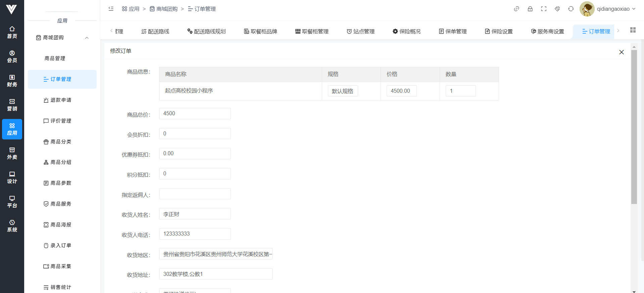Collapse the 商城团购 menu group
644x293 pixels.
87,38
